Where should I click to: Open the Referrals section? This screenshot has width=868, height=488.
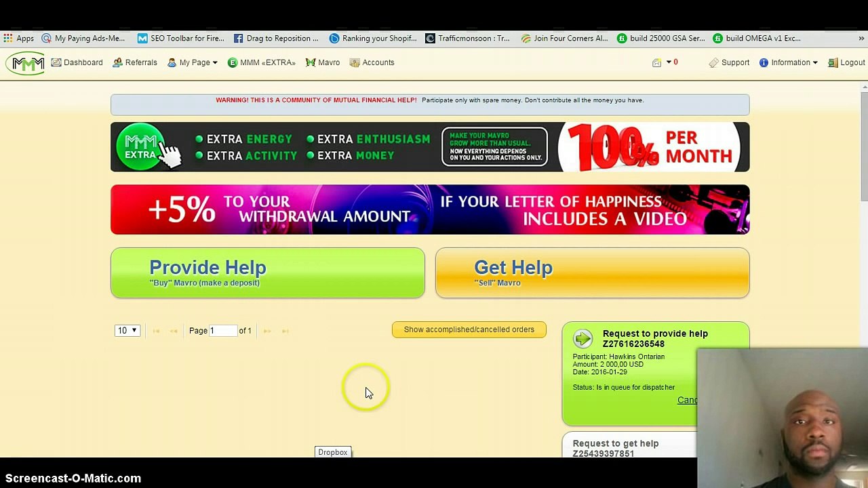[135, 62]
